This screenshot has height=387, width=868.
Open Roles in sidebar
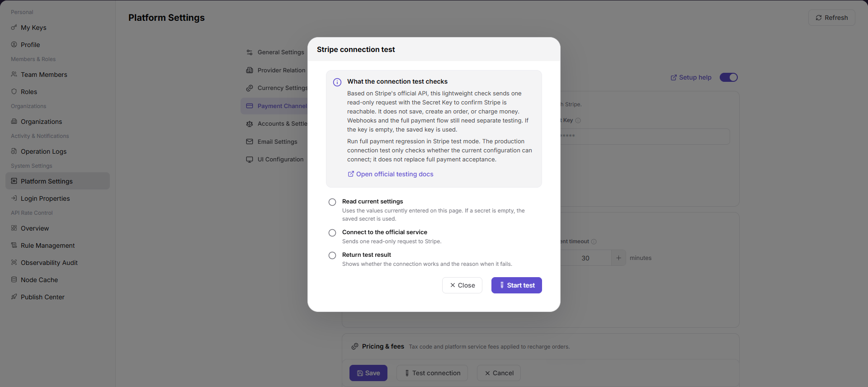pyautogui.click(x=57, y=92)
